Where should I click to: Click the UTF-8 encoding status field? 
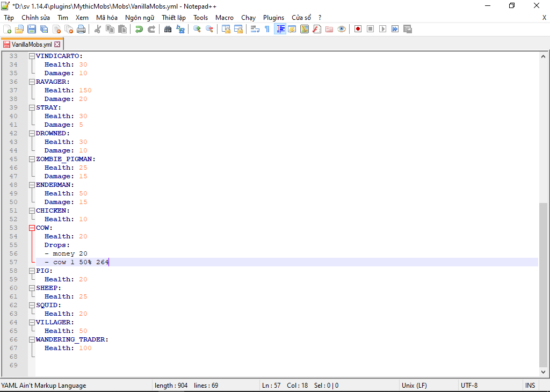coord(469,385)
